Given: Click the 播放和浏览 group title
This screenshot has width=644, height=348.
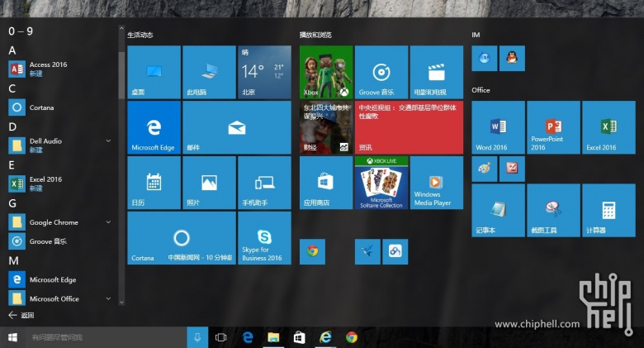Looking at the screenshot, I should tap(315, 35).
